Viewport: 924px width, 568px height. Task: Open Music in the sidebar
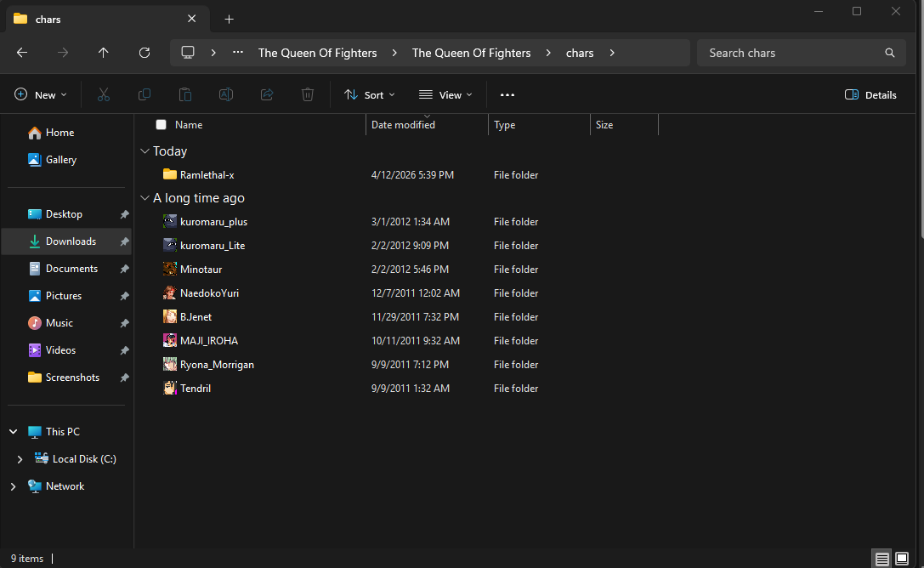(x=59, y=322)
